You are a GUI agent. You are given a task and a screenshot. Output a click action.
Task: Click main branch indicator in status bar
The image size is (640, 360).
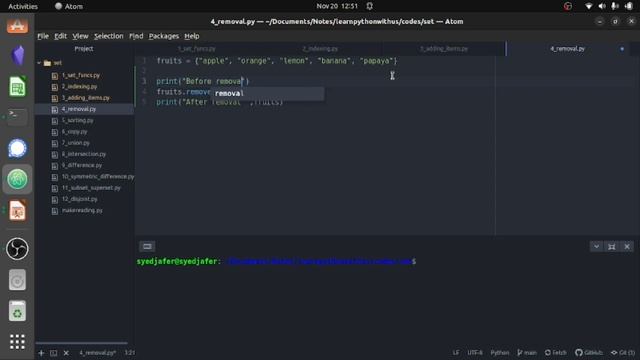click(x=527, y=353)
